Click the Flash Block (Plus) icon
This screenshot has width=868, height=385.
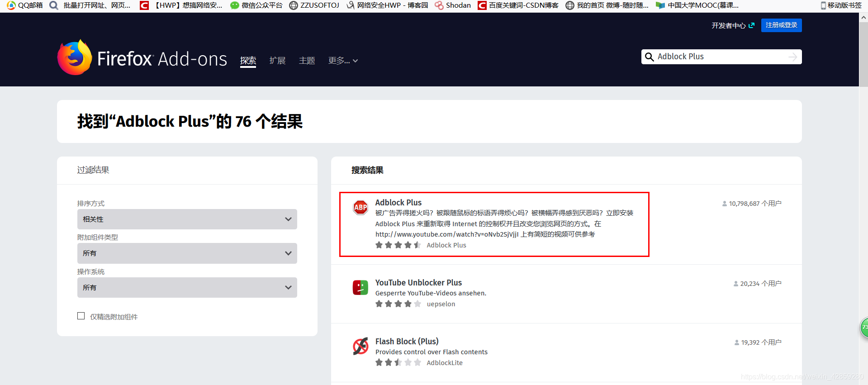point(360,347)
